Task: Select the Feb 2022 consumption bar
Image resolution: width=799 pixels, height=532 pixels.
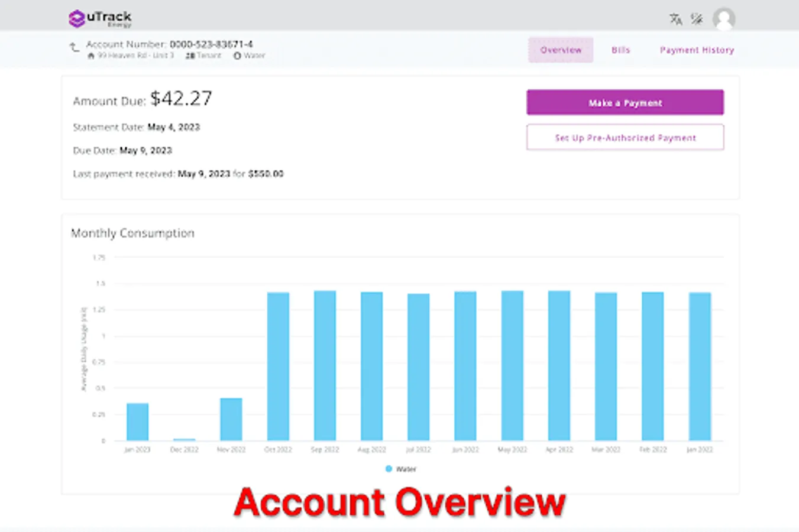Action: [653, 366]
